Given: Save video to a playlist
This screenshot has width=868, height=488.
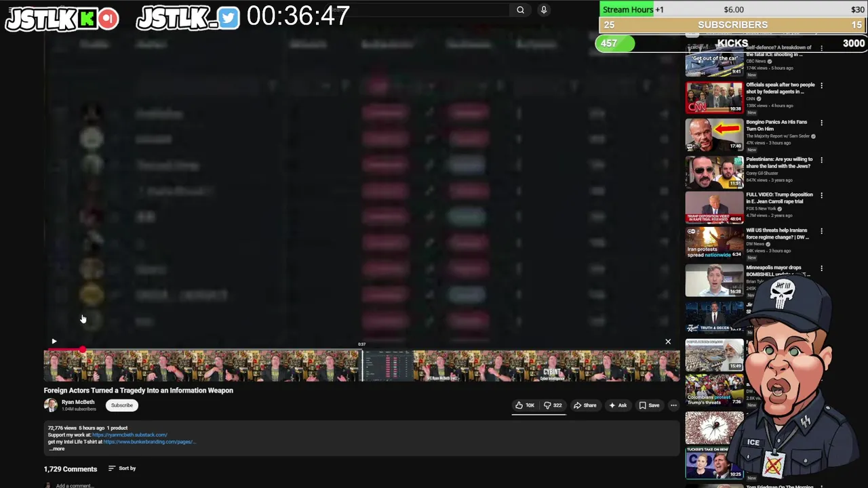Looking at the screenshot, I should [x=649, y=405].
